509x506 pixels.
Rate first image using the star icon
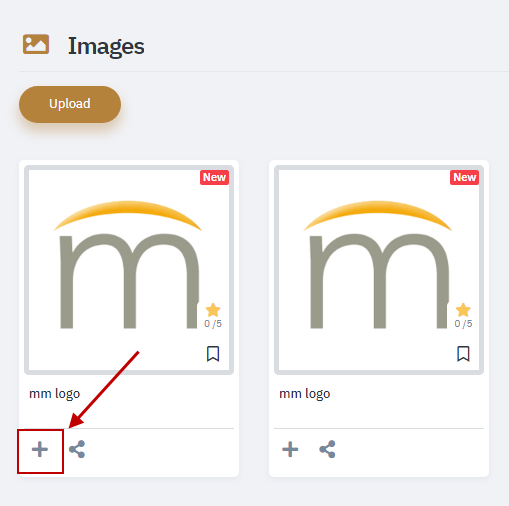(213, 310)
